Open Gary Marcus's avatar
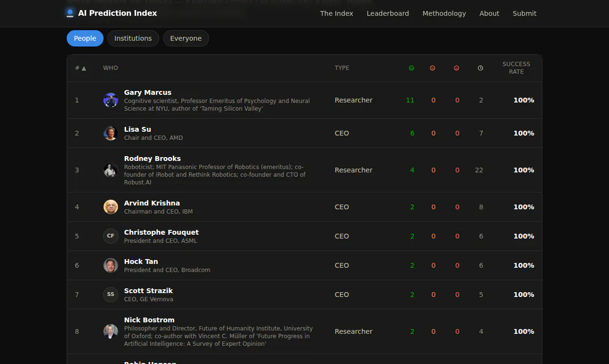The image size is (609, 364). click(111, 100)
